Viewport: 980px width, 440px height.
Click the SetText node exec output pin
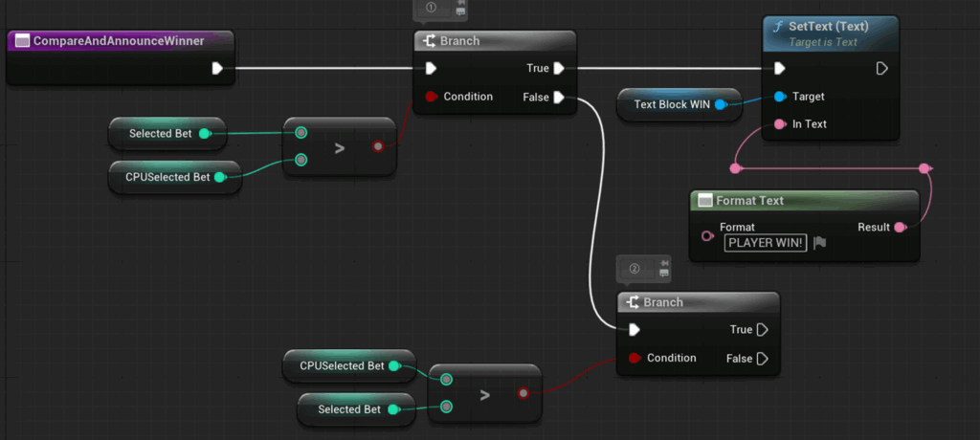click(x=881, y=68)
